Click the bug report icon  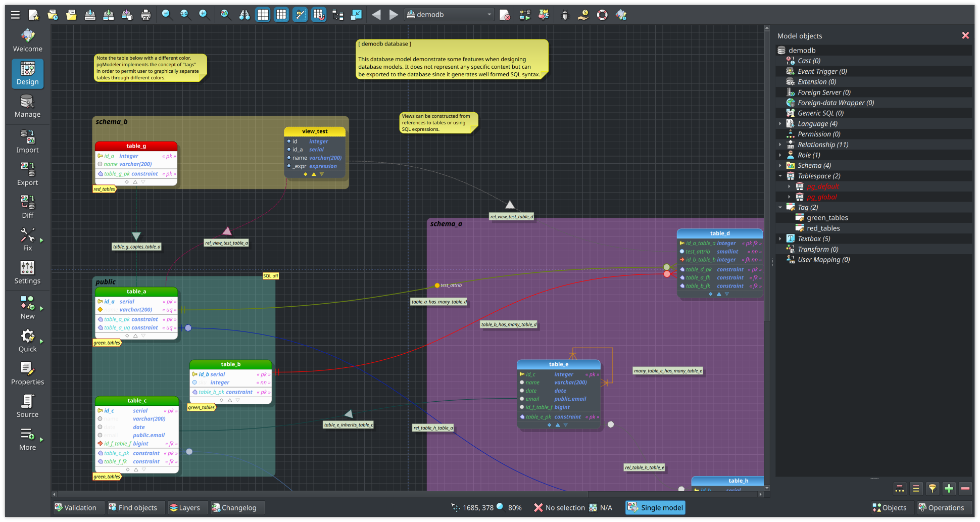565,15
